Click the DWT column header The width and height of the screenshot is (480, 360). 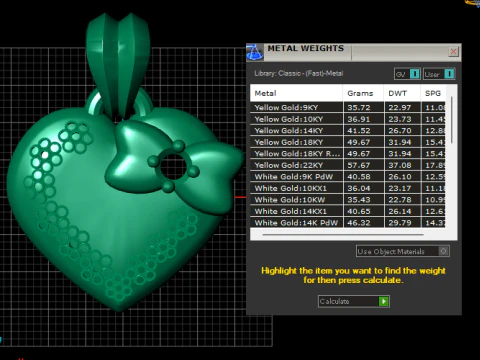pos(402,93)
